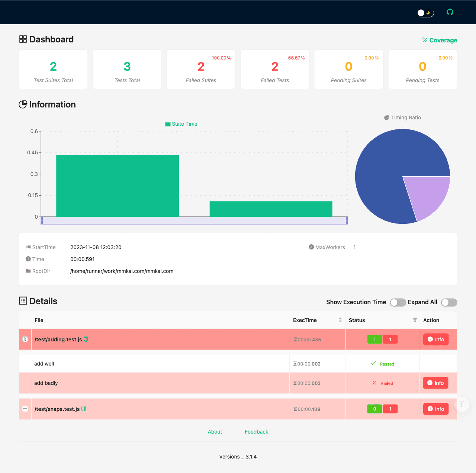Open the Coverage report link

(440, 40)
